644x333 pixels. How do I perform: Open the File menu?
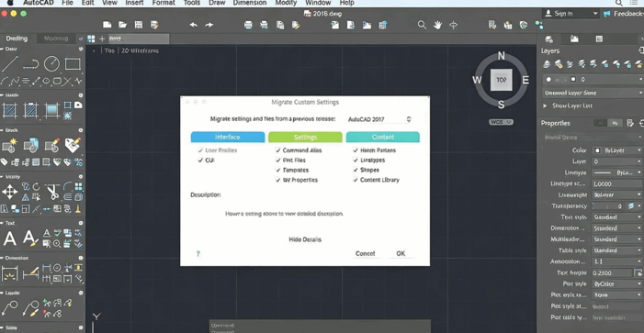click(67, 3)
